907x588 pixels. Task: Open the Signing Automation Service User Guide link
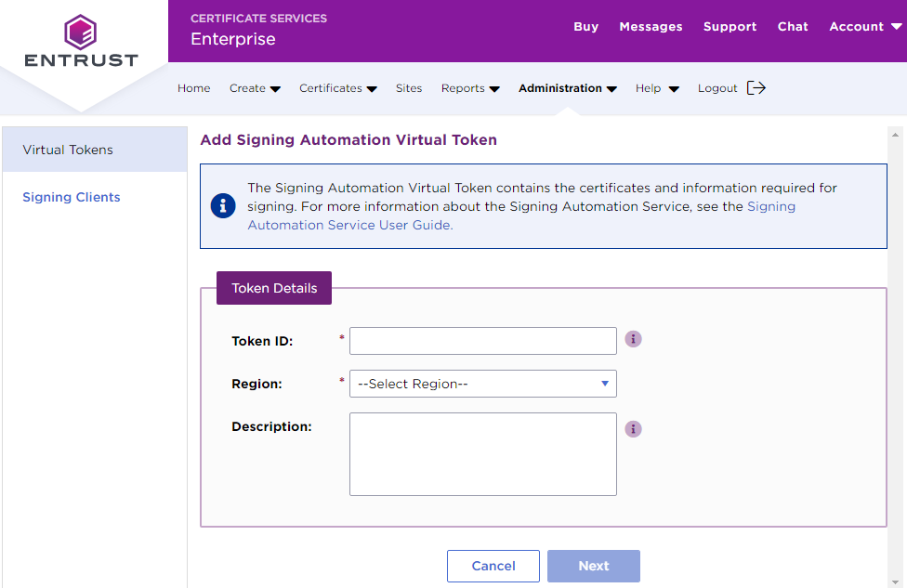pyautogui.click(x=349, y=225)
